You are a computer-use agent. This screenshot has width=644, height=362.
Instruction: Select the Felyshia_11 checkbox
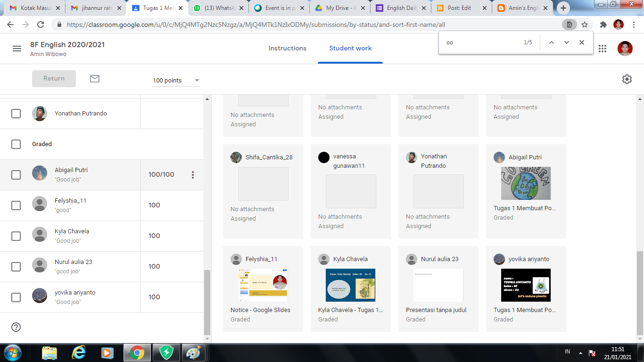(x=16, y=206)
